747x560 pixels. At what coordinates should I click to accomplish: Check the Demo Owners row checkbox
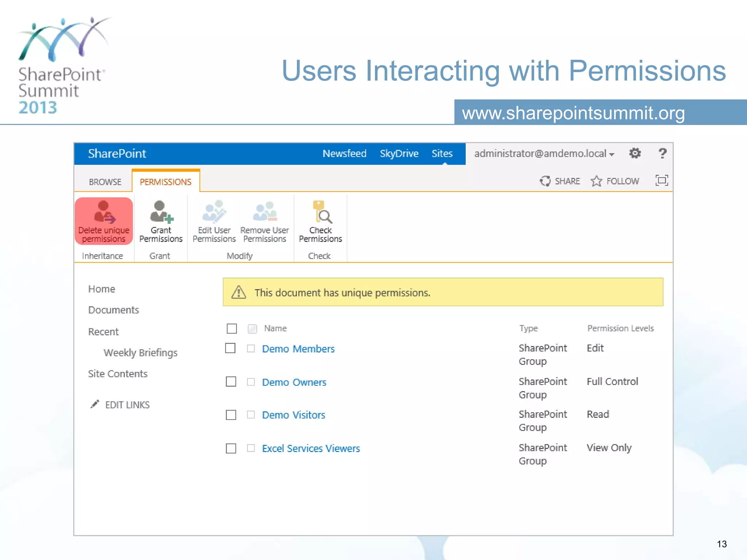click(231, 382)
